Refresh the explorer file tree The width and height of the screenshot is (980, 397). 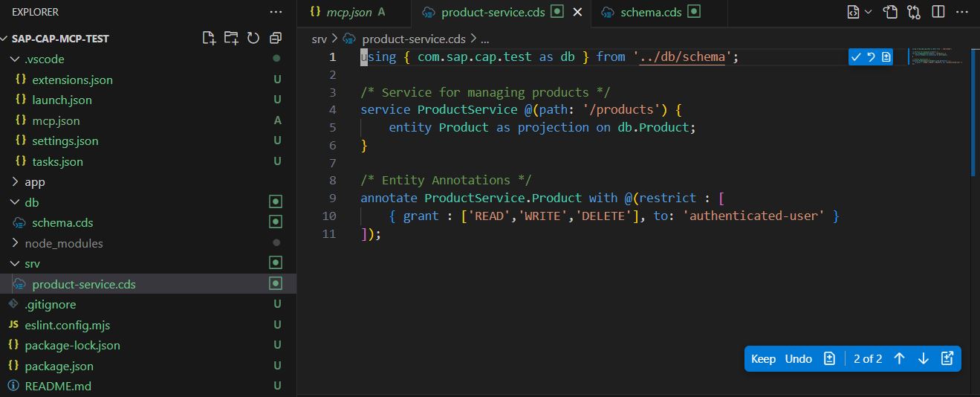253,38
